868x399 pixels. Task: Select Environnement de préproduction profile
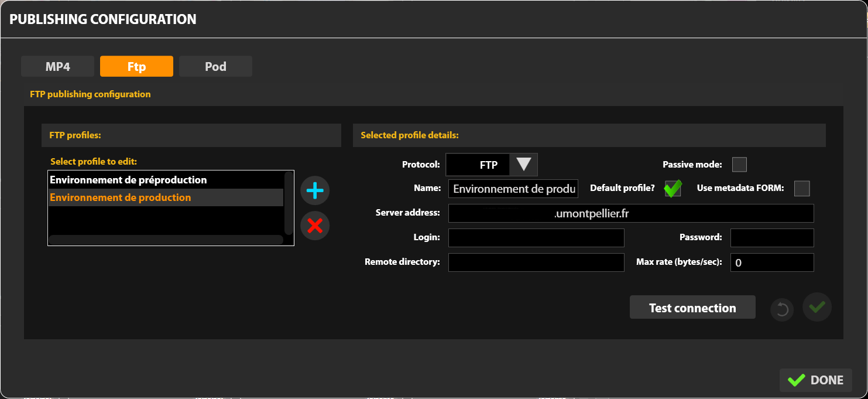click(x=128, y=180)
